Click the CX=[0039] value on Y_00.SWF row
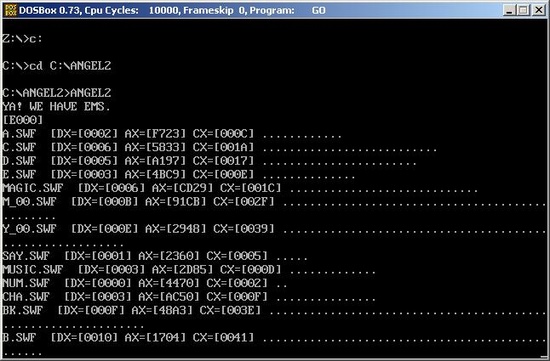Image resolution: width=550 pixels, height=361 pixels. [x=244, y=229]
